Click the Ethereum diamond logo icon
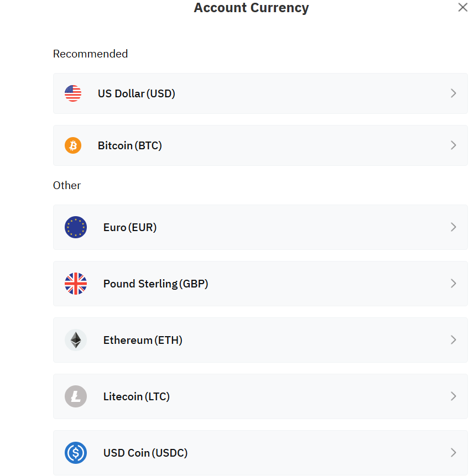 (x=76, y=340)
